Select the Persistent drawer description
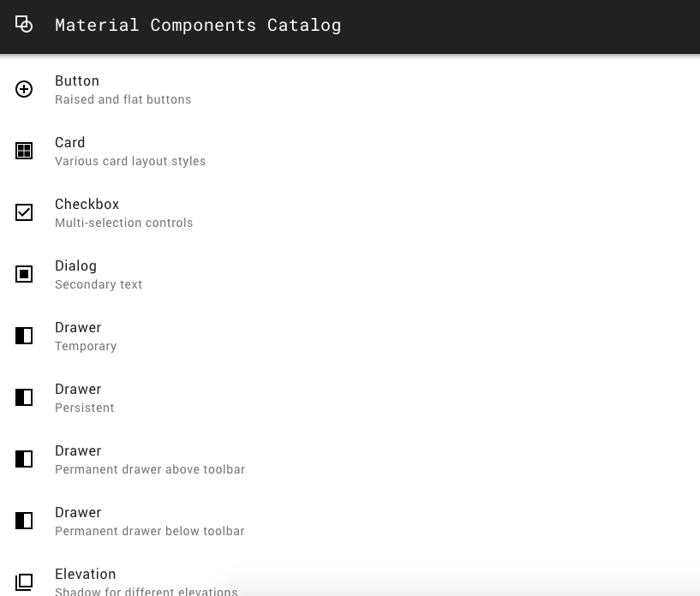Screen dimensions: 700x596 (85, 408)
